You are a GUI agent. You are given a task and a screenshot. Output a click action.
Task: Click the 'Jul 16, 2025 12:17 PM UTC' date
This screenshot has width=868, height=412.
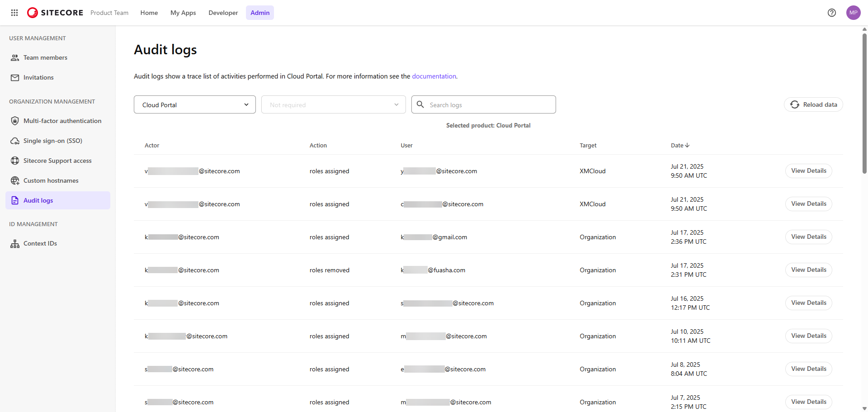pyautogui.click(x=690, y=303)
